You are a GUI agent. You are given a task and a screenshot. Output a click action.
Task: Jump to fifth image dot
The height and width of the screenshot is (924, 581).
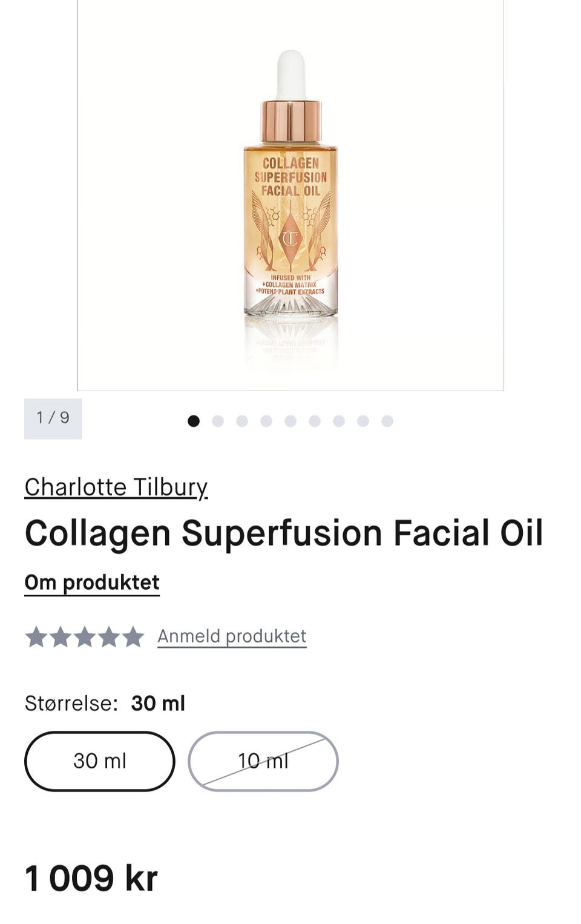click(x=290, y=421)
